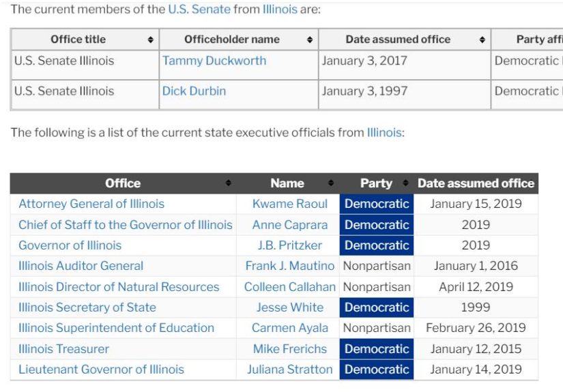Sort executive table by Name arrows
Screen dimensions: 563x392
(x=331, y=183)
